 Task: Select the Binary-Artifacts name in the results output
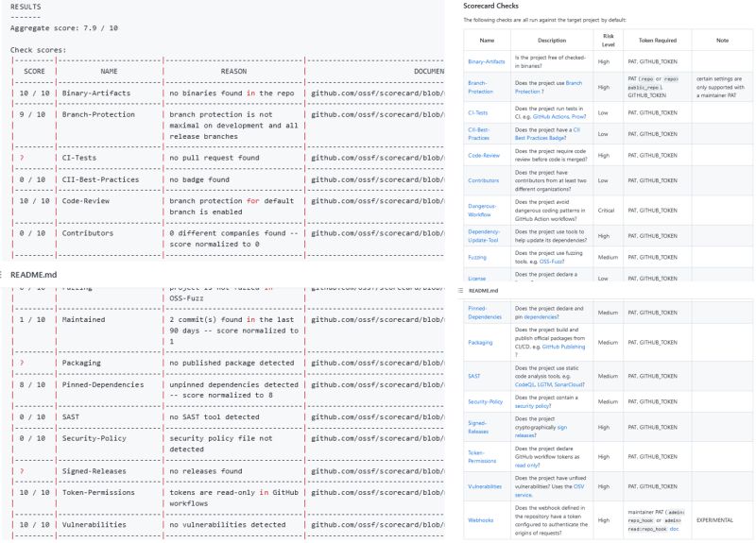96,93
